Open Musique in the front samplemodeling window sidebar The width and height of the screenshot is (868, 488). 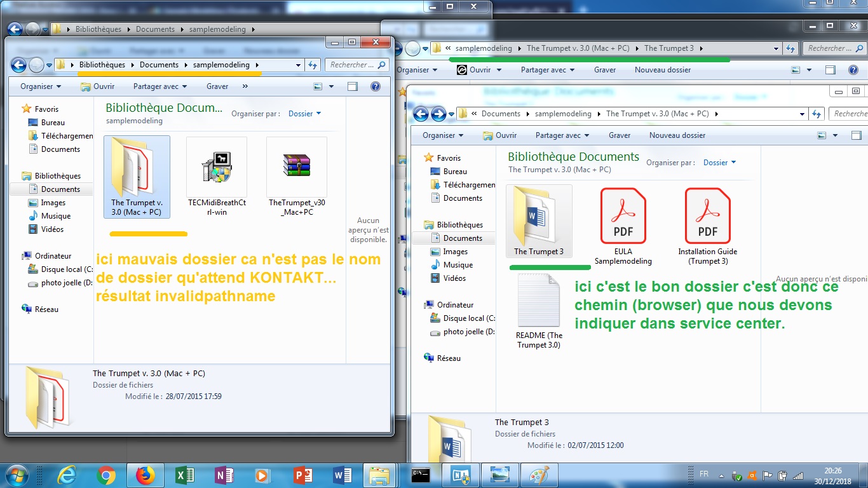click(x=56, y=216)
